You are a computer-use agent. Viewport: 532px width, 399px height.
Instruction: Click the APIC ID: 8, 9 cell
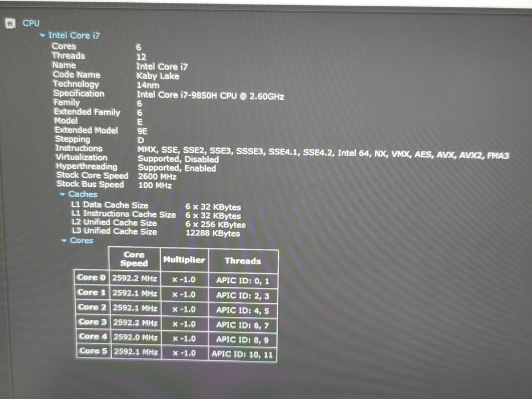[x=242, y=340]
